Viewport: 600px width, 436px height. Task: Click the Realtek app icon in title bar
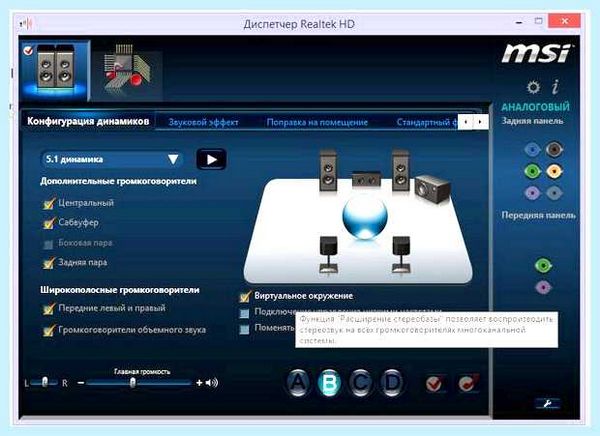click(26, 24)
